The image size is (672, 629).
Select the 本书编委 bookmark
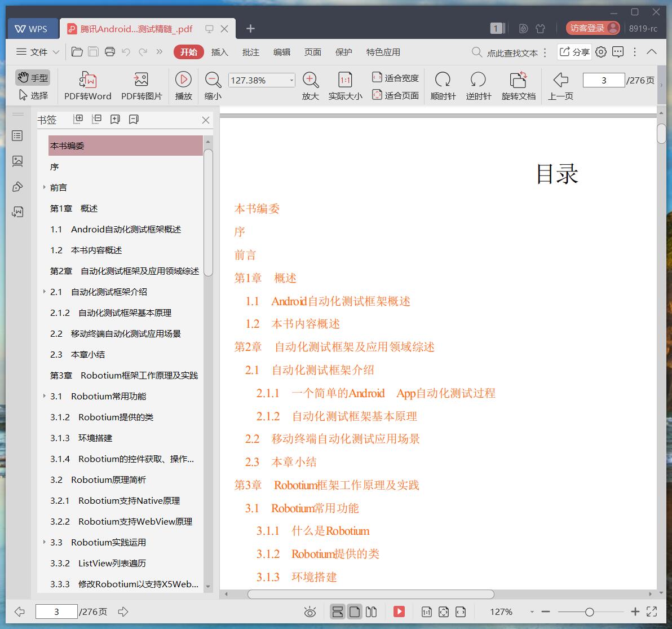(x=125, y=146)
